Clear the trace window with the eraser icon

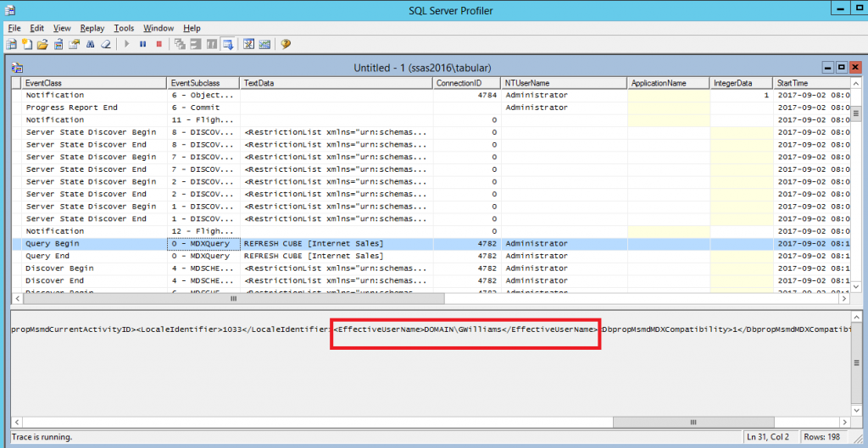pyautogui.click(x=105, y=44)
